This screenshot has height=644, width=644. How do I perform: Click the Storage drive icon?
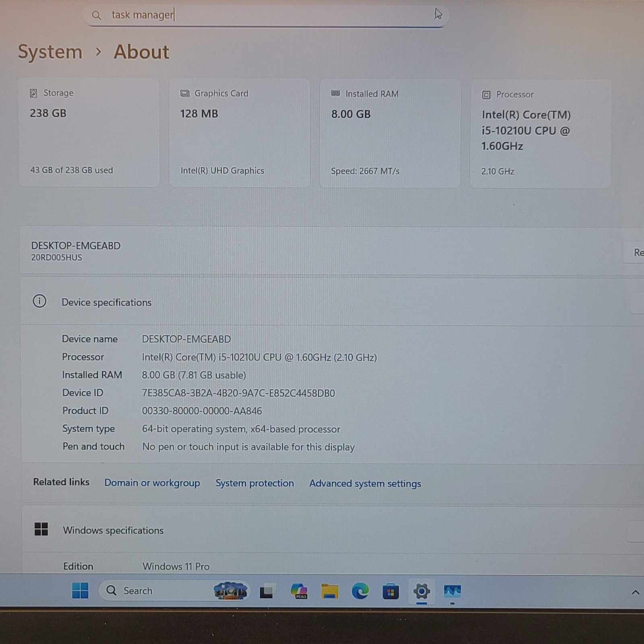click(x=33, y=93)
